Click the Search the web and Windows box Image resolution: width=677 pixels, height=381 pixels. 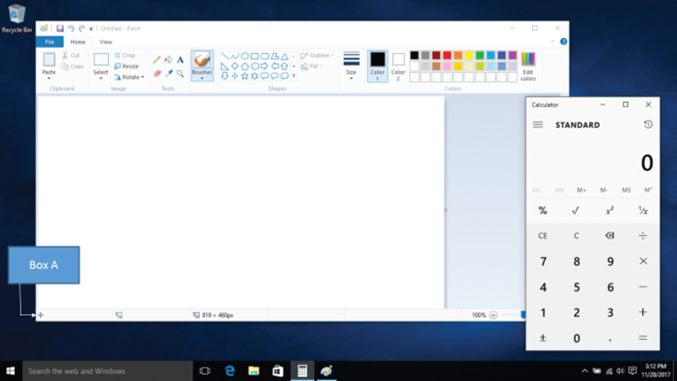tap(107, 371)
